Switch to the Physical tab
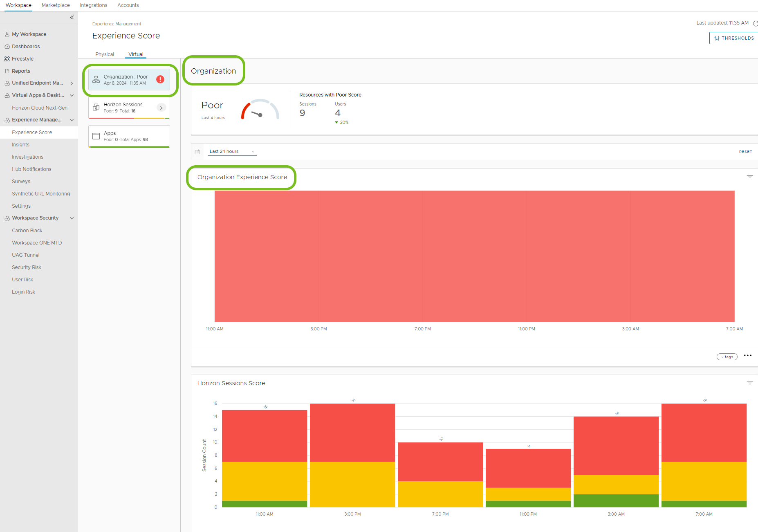 click(x=105, y=54)
